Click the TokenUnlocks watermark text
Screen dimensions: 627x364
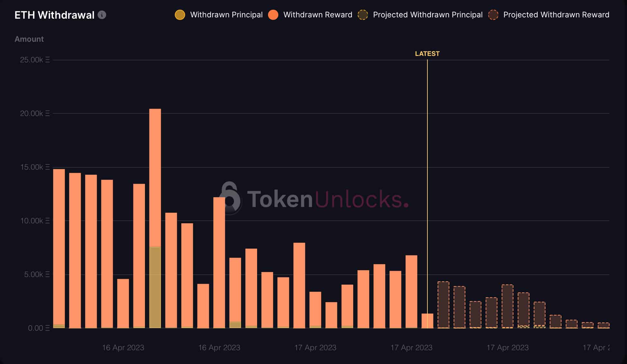328,199
